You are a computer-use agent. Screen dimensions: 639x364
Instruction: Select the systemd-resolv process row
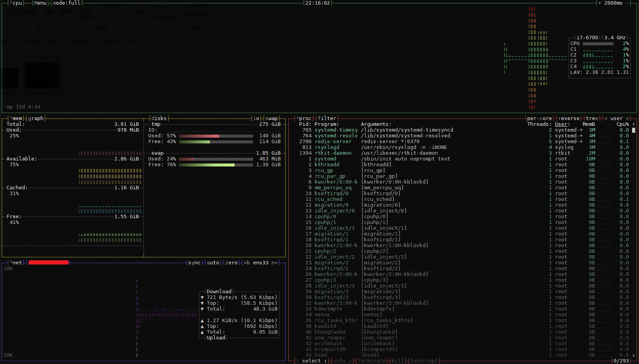(x=464, y=136)
